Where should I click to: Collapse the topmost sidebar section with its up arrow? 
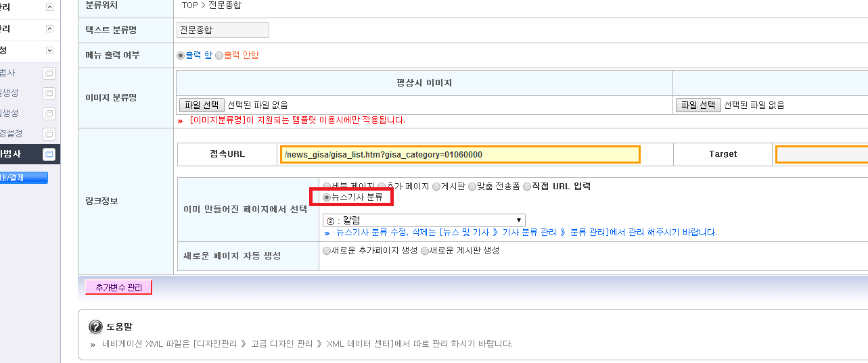click(x=49, y=7)
